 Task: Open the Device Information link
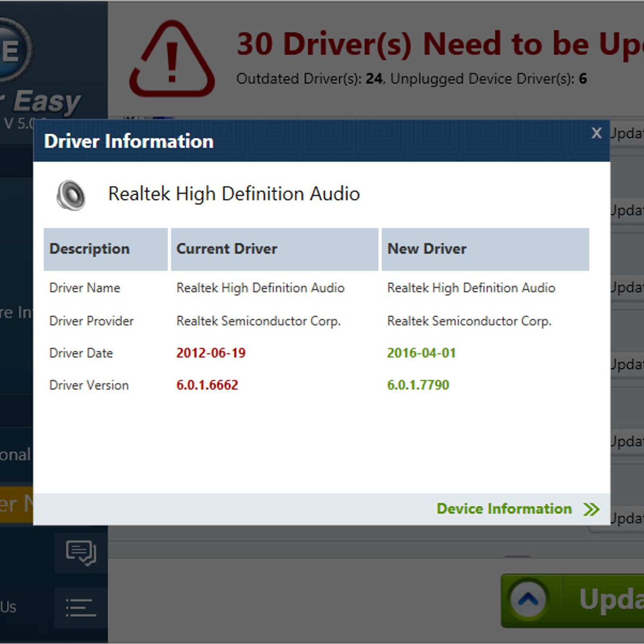[x=504, y=509]
